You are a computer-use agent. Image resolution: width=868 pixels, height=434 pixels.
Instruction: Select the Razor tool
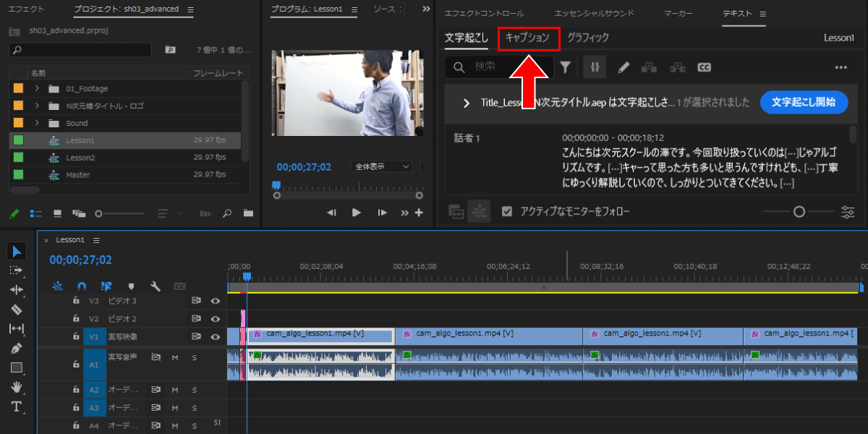(17, 309)
